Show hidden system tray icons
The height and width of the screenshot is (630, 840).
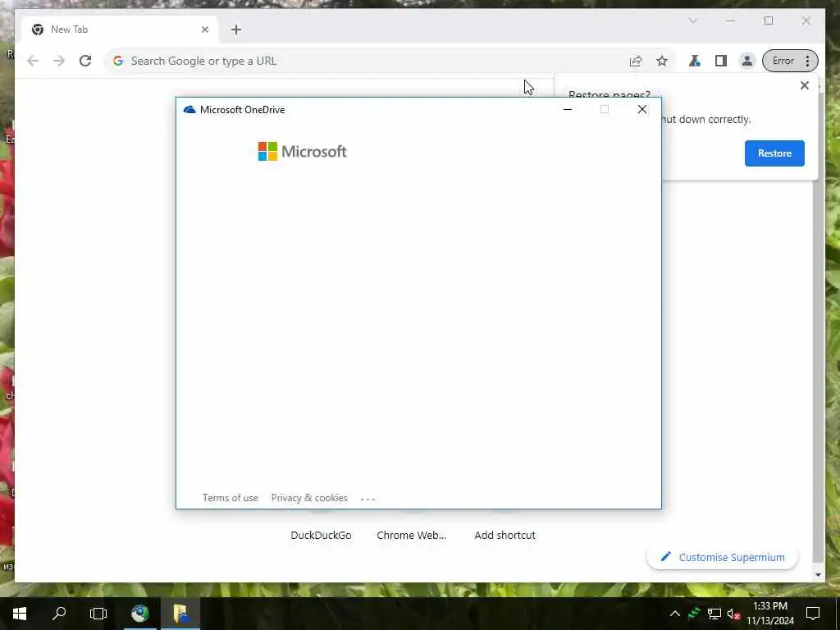(x=675, y=614)
